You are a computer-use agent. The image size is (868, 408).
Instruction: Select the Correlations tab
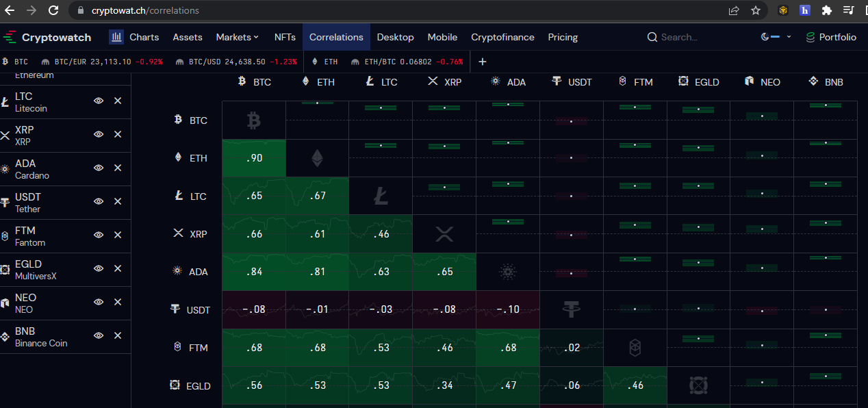pos(336,37)
